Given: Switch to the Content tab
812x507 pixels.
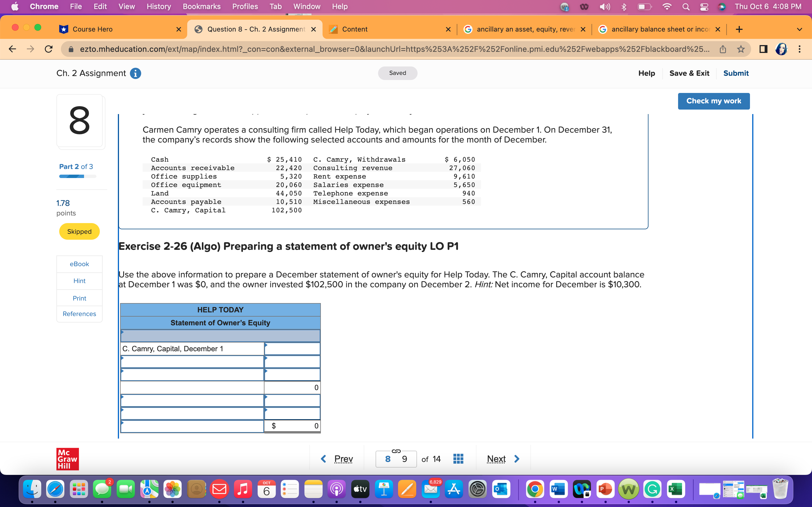Looking at the screenshot, I should point(355,29).
